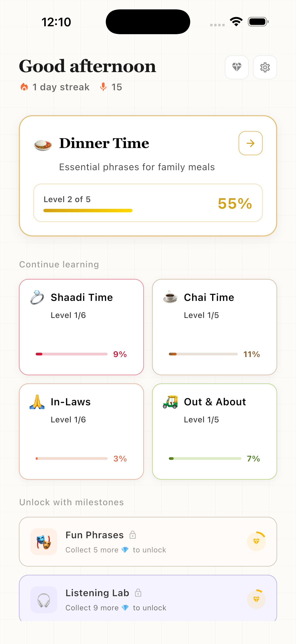Tap the lock icon beside Fun Phrases
The height and width of the screenshot is (644, 296).
click(x=133, y=535)
